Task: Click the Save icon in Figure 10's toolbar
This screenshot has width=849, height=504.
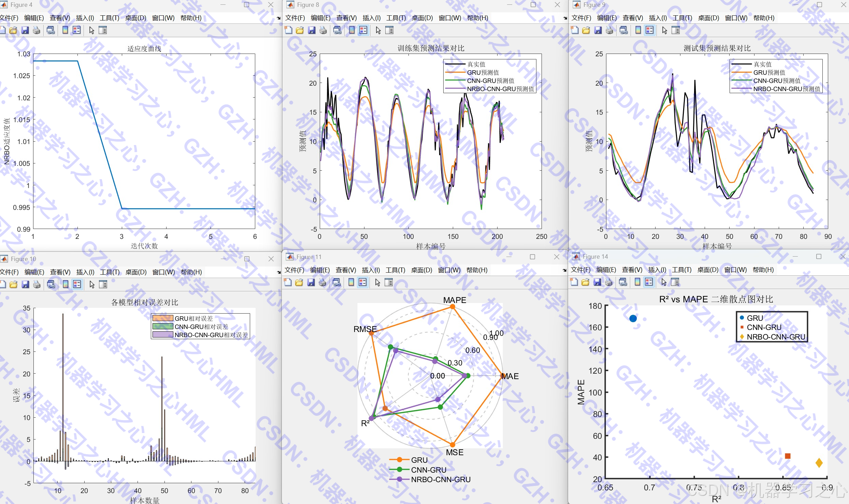Action: pos(25,285)
